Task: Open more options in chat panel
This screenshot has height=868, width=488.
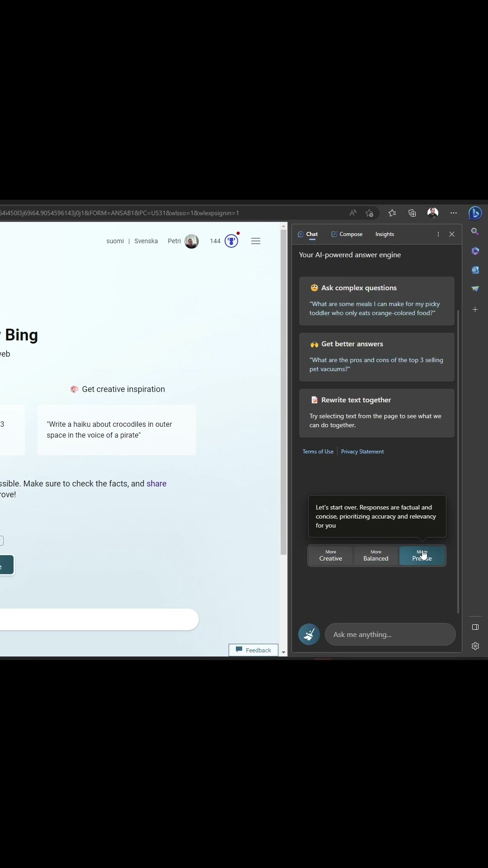Action: pos(438,234)
